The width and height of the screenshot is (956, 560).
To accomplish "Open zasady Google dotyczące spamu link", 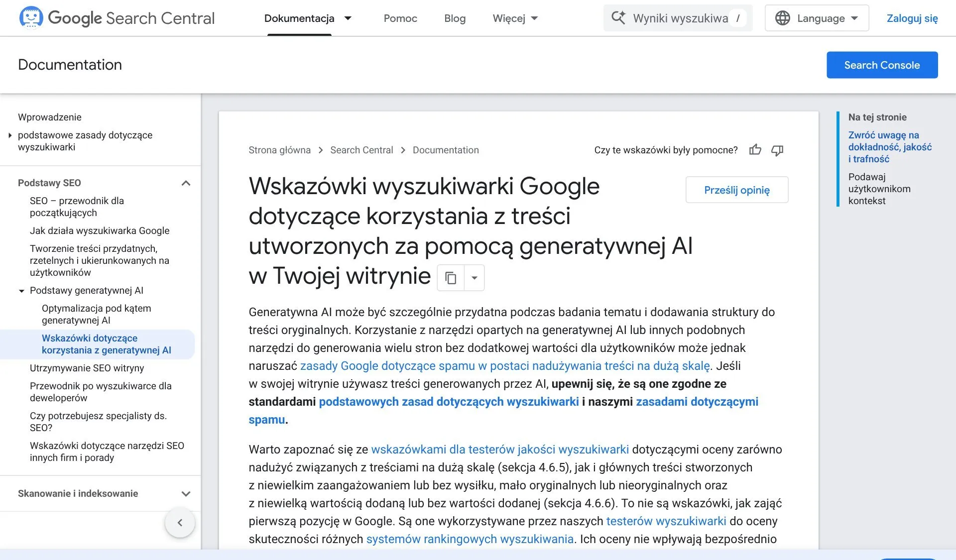I will (x=505, y=366).
